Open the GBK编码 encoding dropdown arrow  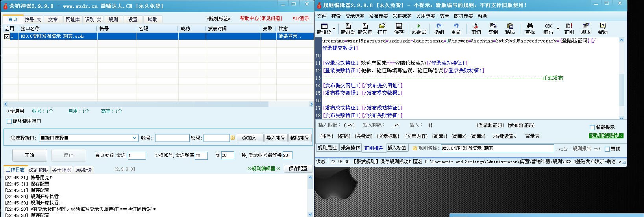click(558, 29)
